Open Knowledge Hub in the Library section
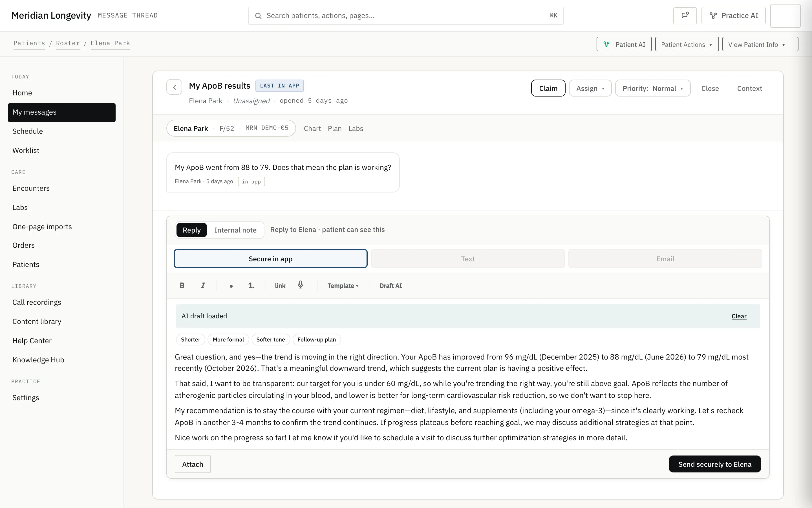Screen dimensions: 812x508 [62, 360]
